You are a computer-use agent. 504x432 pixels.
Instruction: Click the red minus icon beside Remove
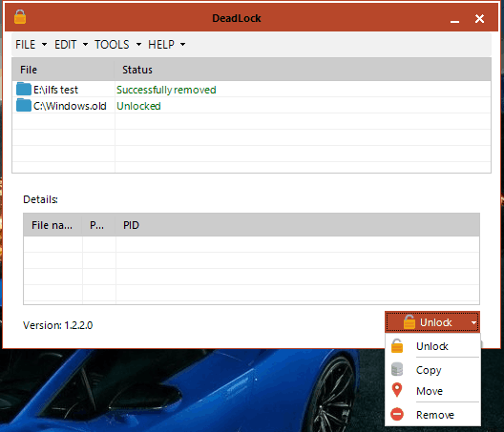397,414
